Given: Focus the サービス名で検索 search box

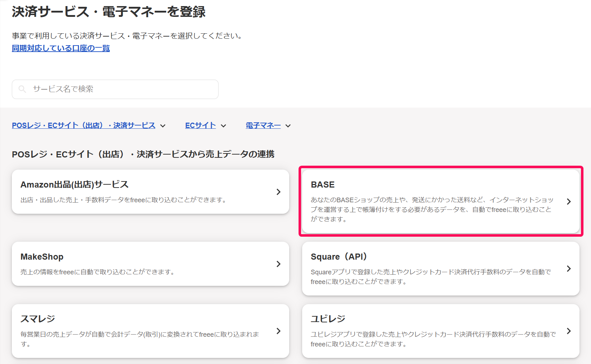Looking at the screenshot, I should tap(115, 89).
